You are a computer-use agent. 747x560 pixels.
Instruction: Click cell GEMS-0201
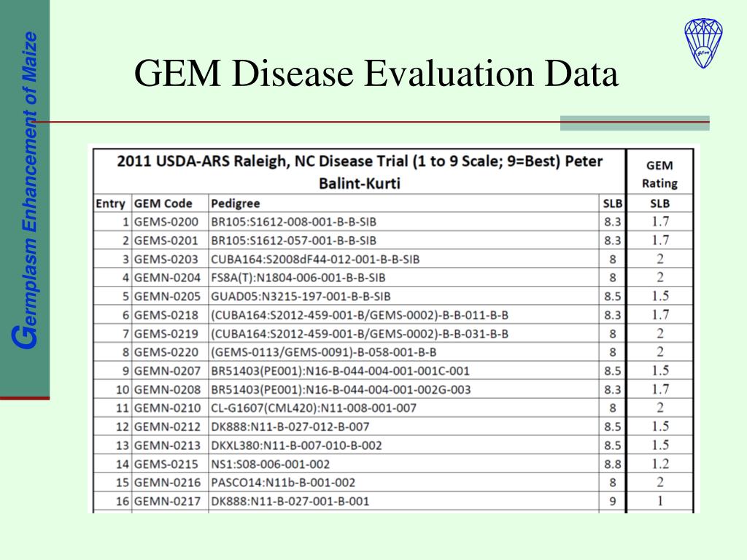click(x=166, y=241)
